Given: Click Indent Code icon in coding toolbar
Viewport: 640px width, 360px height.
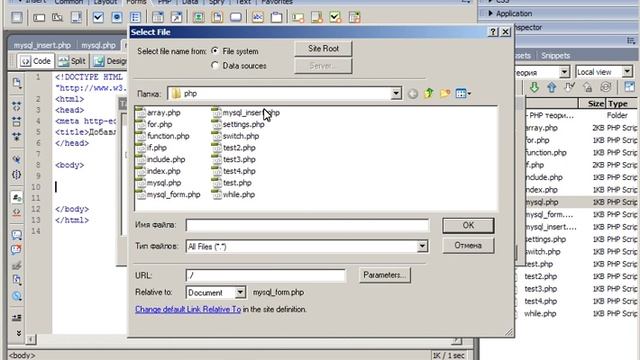Looking at the screenshot, I should tap(17, 318).
